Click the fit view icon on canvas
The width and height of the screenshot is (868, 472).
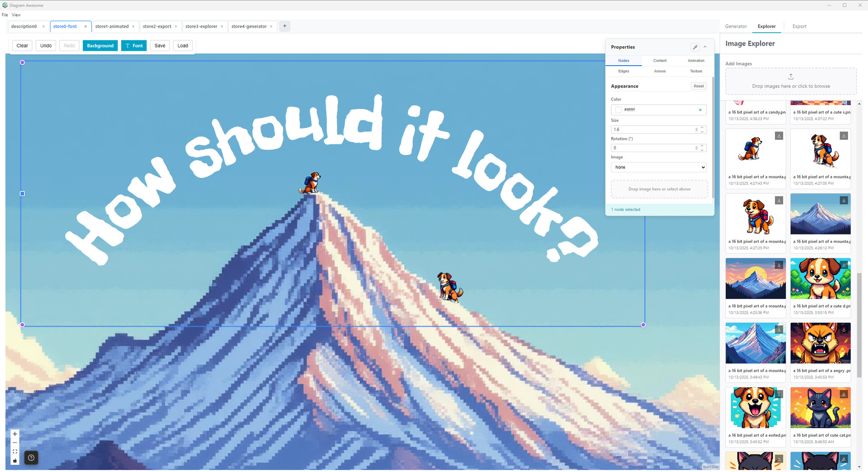(15, 452)
